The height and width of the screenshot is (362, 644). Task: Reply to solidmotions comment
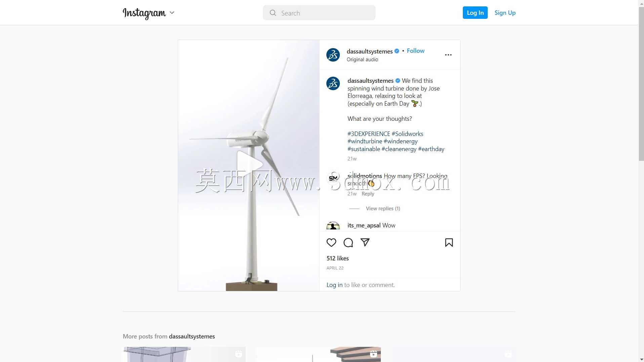click(x=368, y=194)
